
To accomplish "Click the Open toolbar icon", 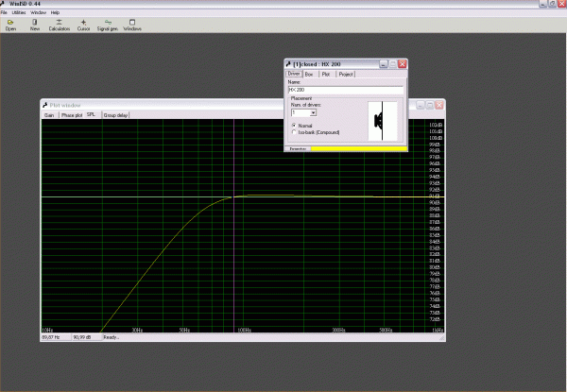I will 10,24.
